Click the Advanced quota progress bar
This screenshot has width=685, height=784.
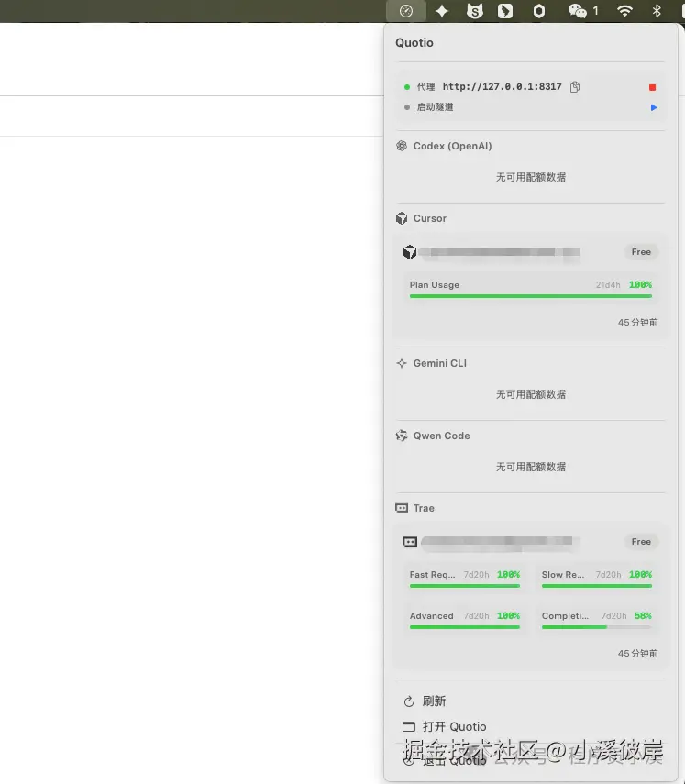point(465,627)
